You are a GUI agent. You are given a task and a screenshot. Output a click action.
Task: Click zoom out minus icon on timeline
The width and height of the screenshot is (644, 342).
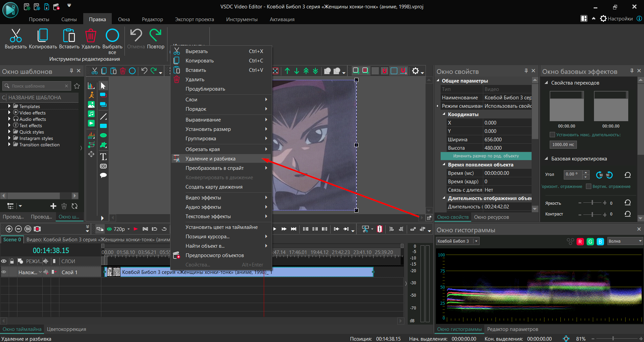pyautogui.click(x=18, y=229)
